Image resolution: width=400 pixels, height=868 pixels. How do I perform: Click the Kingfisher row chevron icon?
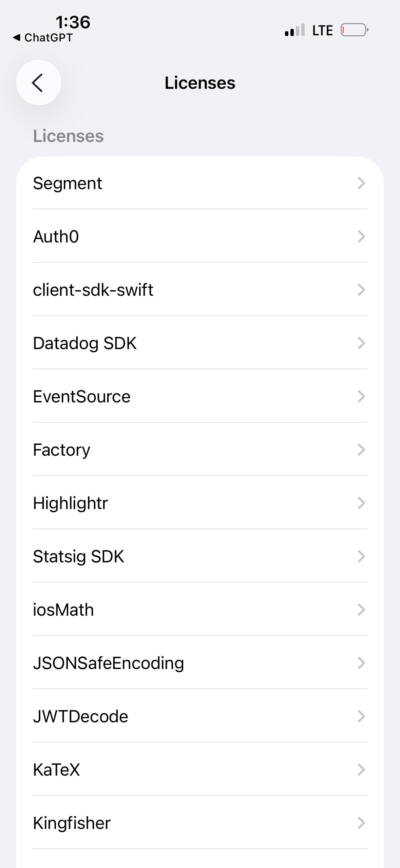pyautogui.click(x=361, y=823)
